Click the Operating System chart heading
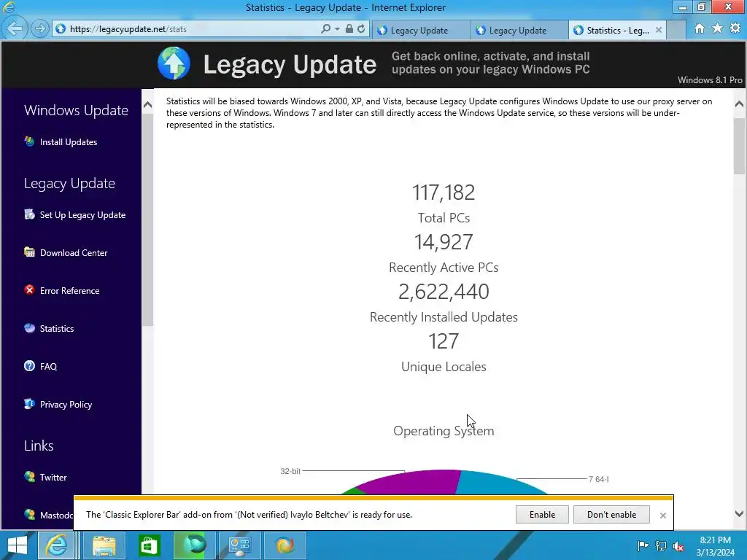 (x=444, y=431)
